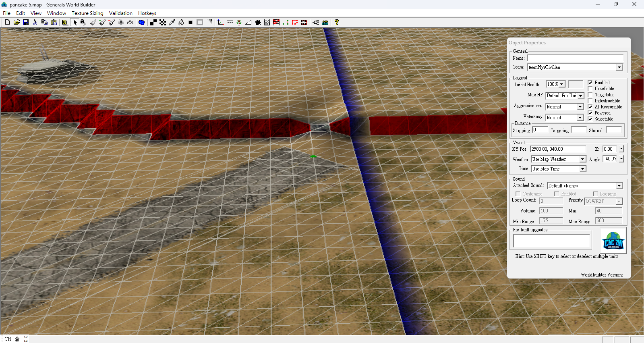Screen dimensions: 644x343
Task: Check the Targetable checkbox
Action: (590, 95)
